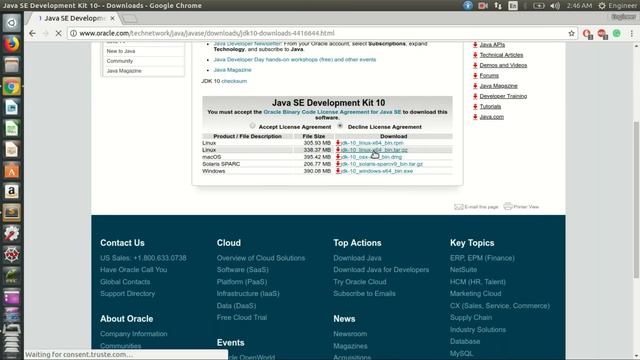Download jdk-10 osx-x64 dmg file
The width and height of the screenshot is (640, 360).
pyautogui.click(x=372, y=157)
